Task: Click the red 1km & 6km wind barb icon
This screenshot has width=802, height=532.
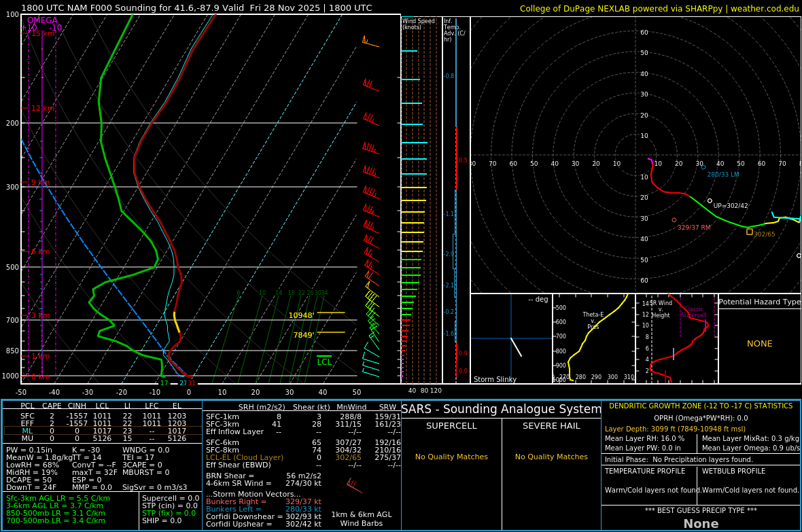Action: [354, 486]
